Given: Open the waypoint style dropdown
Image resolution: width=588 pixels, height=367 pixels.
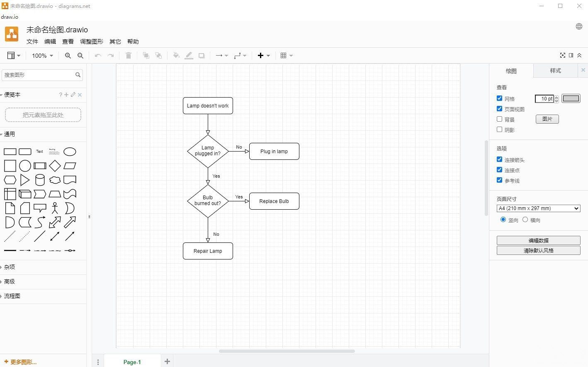Looking at the screenshot, I should point(240,56).
